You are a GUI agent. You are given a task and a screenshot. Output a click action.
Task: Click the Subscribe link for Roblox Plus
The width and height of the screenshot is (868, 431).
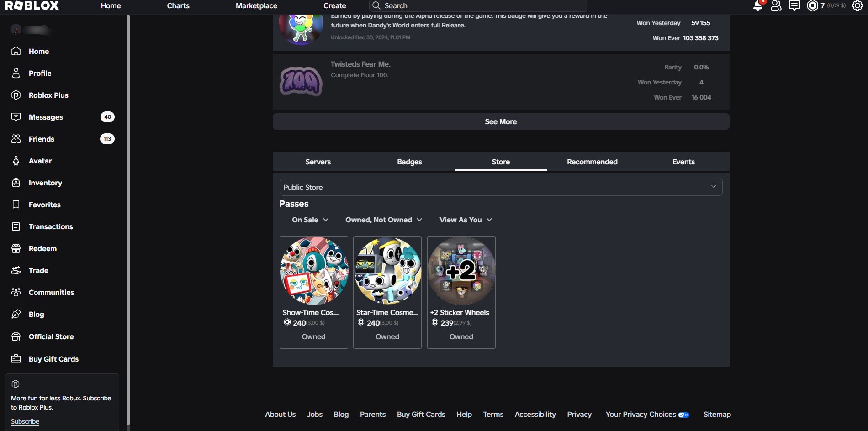tap(25, 421)
